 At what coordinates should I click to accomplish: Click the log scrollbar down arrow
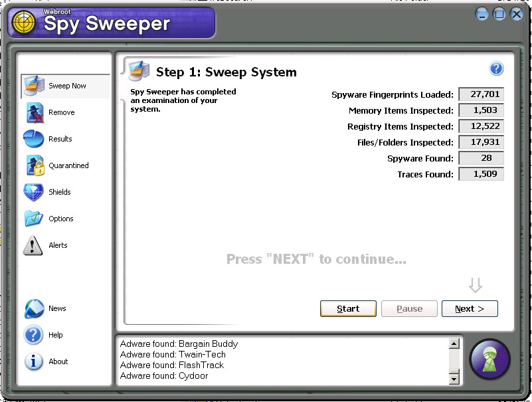[454, 379]
